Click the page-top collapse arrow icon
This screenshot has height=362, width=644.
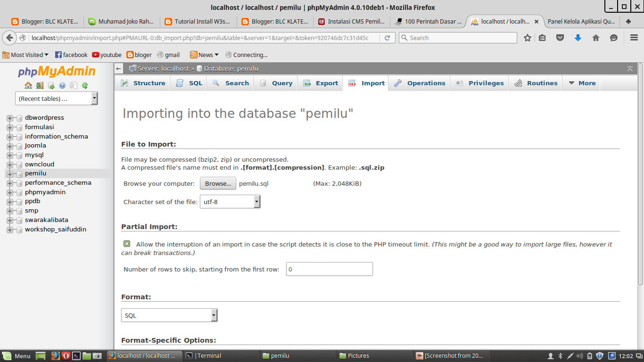click(x=630, y=69)
